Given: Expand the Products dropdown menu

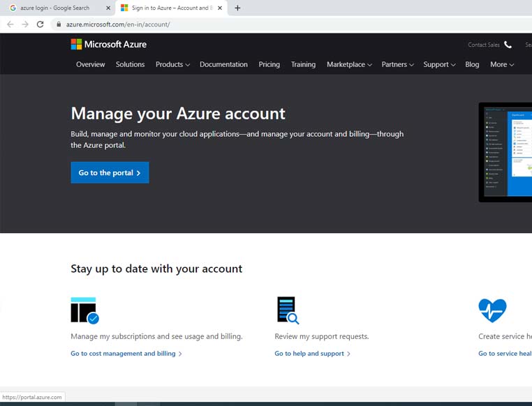Looking at the screenshot, I should click(172, 64).
